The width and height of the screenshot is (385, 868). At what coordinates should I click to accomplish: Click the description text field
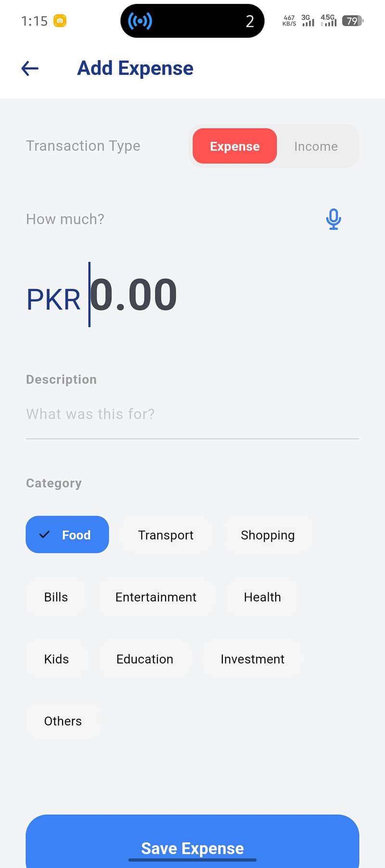click(192, 414)
